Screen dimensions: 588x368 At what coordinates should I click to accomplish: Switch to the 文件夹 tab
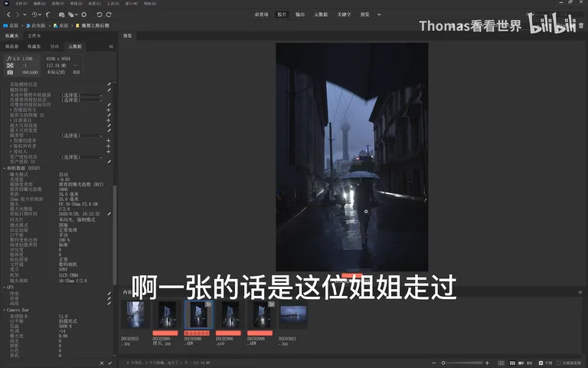34,36
